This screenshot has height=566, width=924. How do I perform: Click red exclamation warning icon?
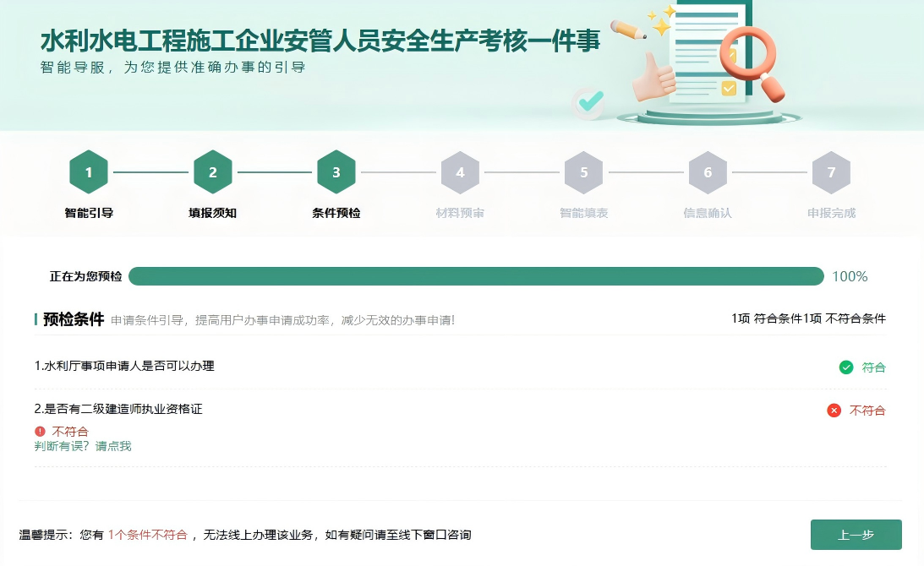pos(40,432)
